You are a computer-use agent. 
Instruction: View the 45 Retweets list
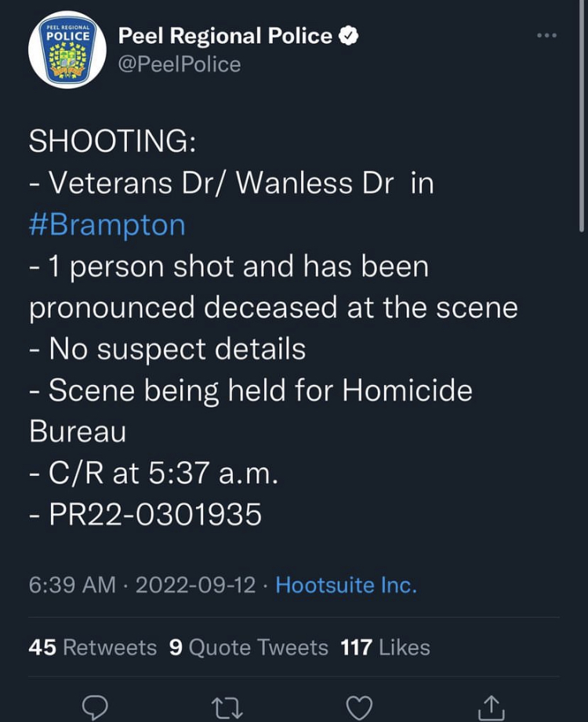pos(93,647)
